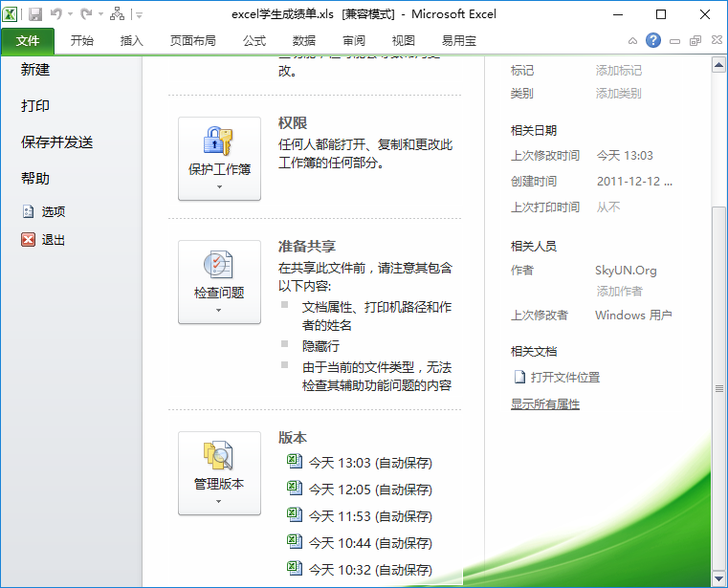Click 添加作者 to add an author

(620, 292)
